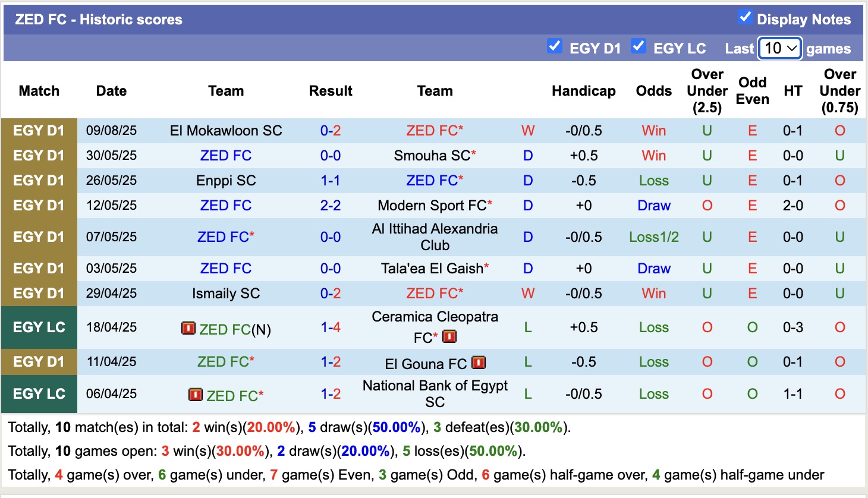Open El Mokawloon SC team link
This screenshot has height=498, width=868.
[x=226, y=131]
